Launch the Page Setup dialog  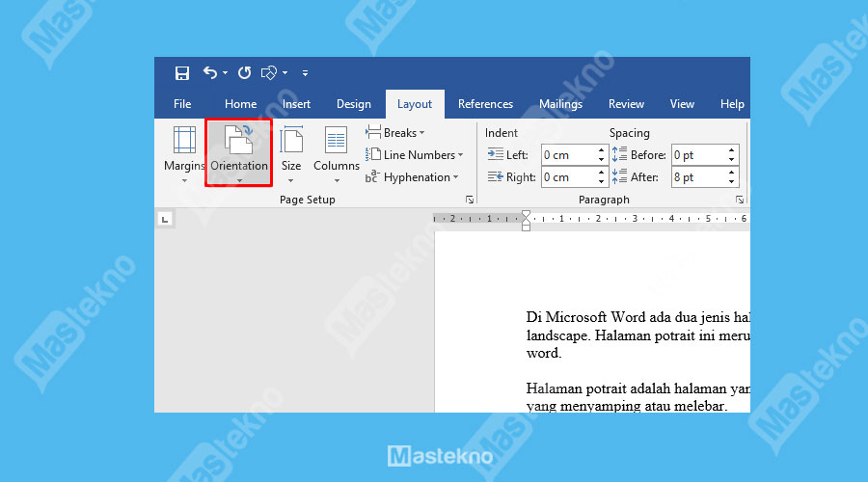[x=470, y=200]
